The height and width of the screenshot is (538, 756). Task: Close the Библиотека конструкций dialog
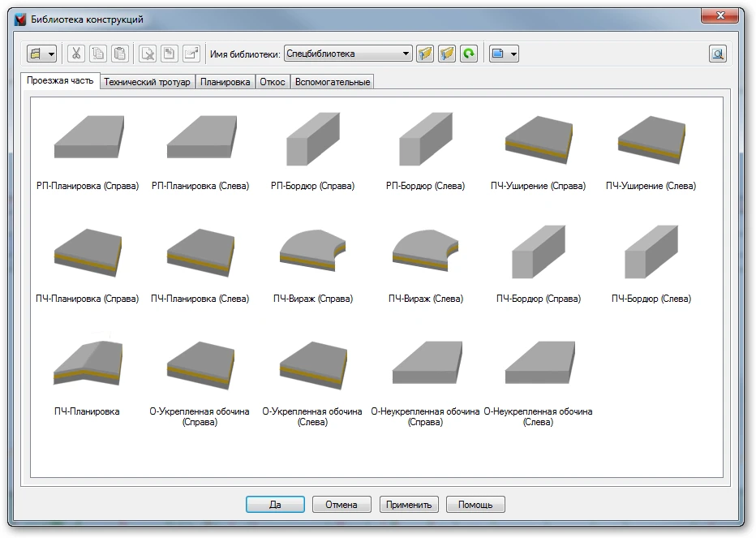point(719,16)
